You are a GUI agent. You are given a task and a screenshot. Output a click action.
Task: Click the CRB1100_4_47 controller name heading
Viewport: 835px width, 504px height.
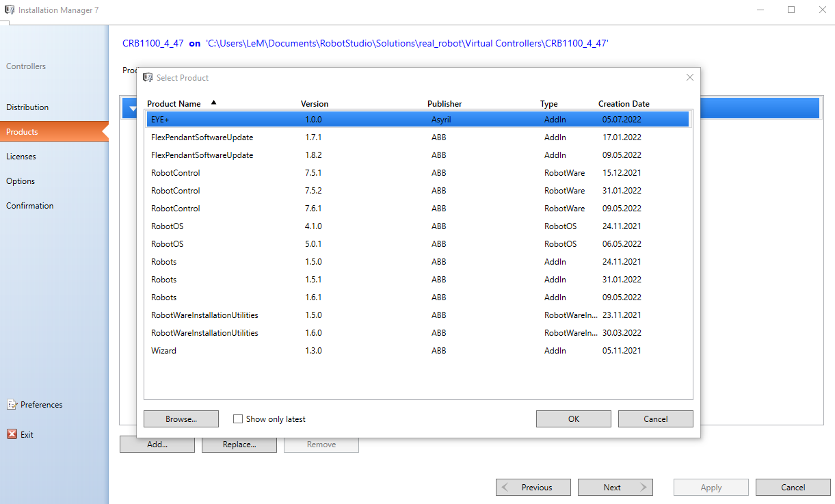pos(153,43)
